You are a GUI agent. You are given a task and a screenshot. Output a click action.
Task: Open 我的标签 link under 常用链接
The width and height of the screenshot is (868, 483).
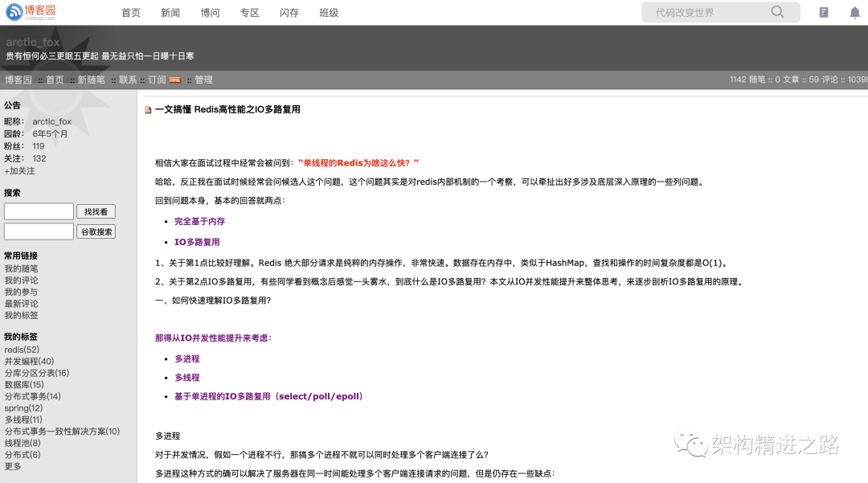coord(21,315)
